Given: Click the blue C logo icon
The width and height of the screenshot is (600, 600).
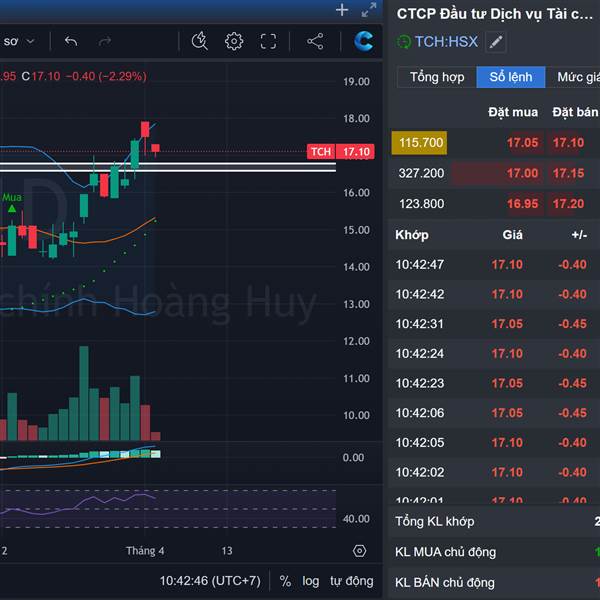Looking at the screenshot, I should tap(363, 41).
